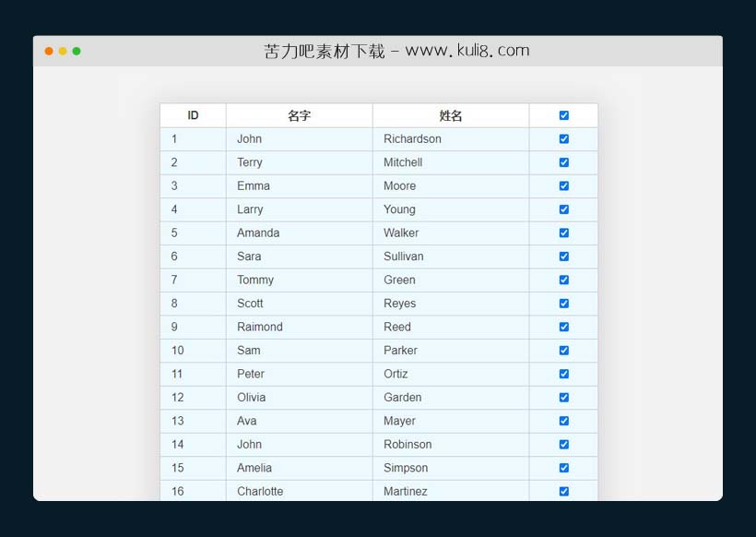Toggle the checkbox on Raimond Reed's row
This screenshot has width=756, height=537.
[562, 327]
